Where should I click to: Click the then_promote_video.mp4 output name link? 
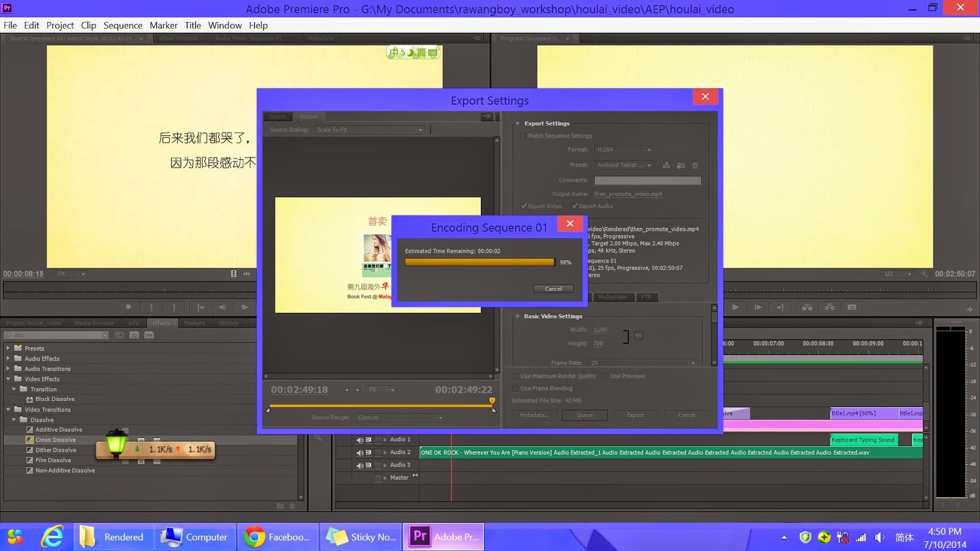628,194
